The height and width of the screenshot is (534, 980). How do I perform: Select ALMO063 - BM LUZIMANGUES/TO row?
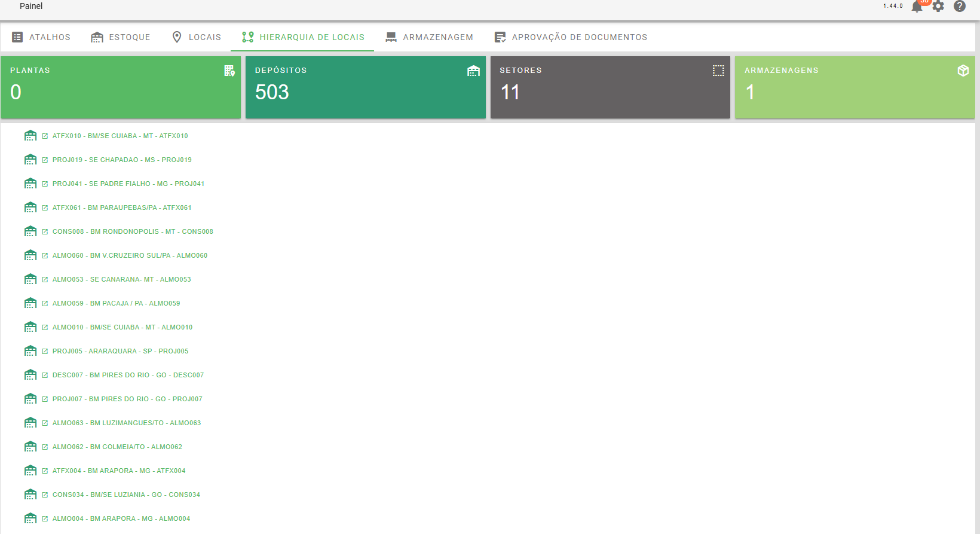tap(127, 423)
